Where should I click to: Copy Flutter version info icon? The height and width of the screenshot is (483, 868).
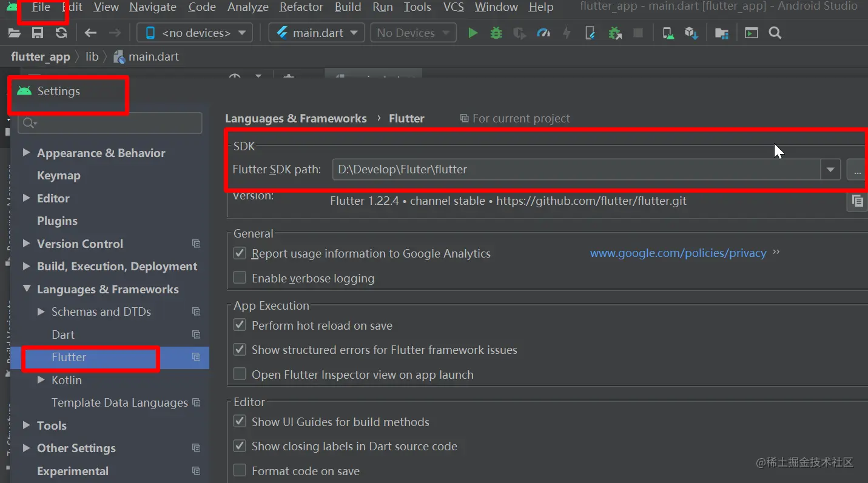[857, 201]
